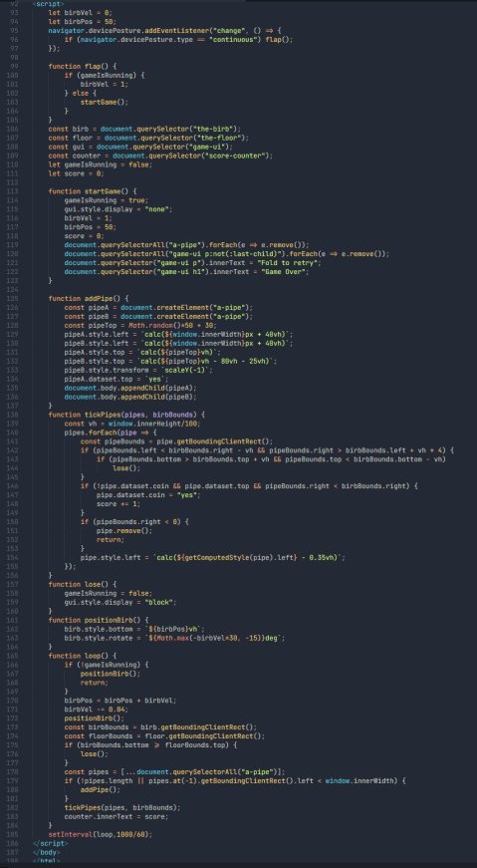Click the 'function startGame()' declaration
The height and width of the screenshot is (868, 477).
(92, 191)
